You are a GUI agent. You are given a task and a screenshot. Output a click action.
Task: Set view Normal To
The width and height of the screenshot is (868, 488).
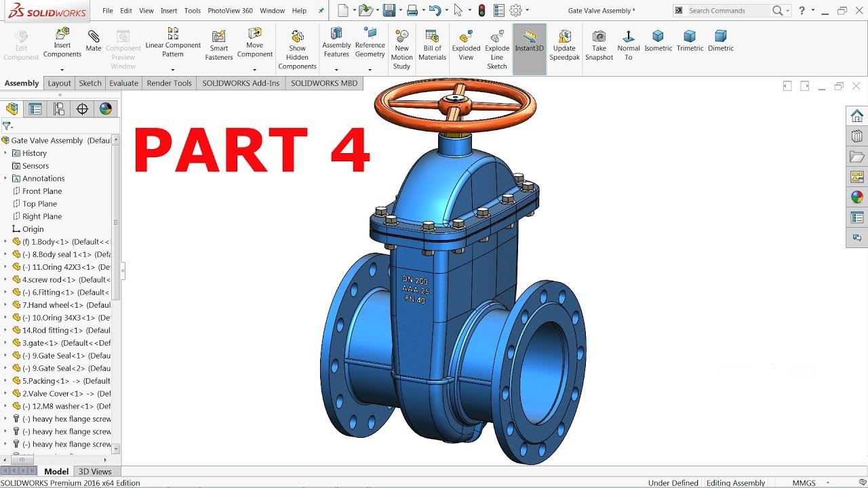coord(629,45)
